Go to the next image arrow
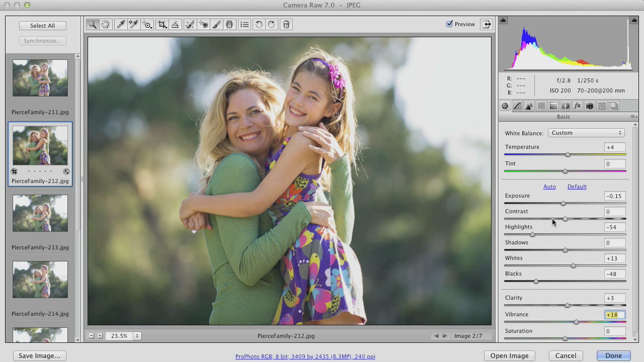 pos(445,336)
